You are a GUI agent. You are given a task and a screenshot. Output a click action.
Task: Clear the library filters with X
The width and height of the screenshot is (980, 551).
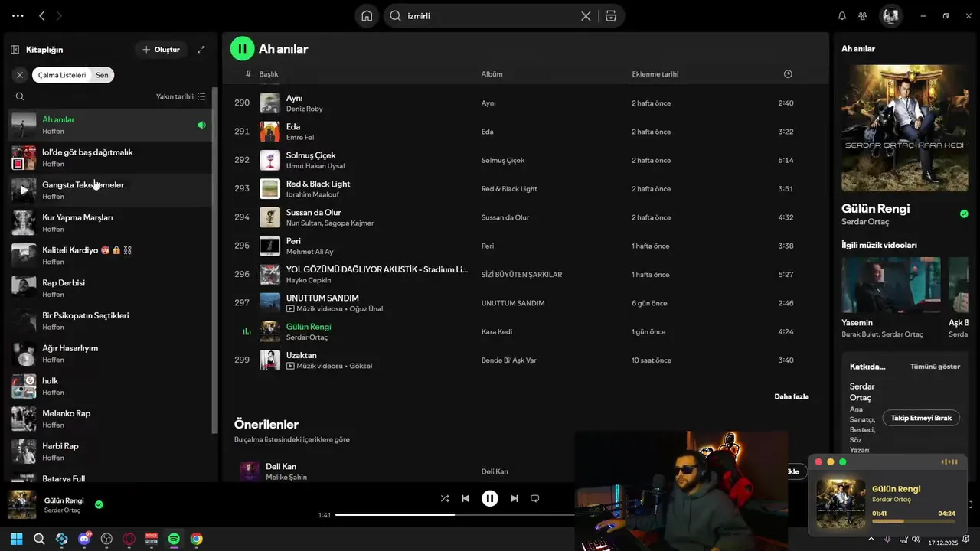click(x=20, y=75)
